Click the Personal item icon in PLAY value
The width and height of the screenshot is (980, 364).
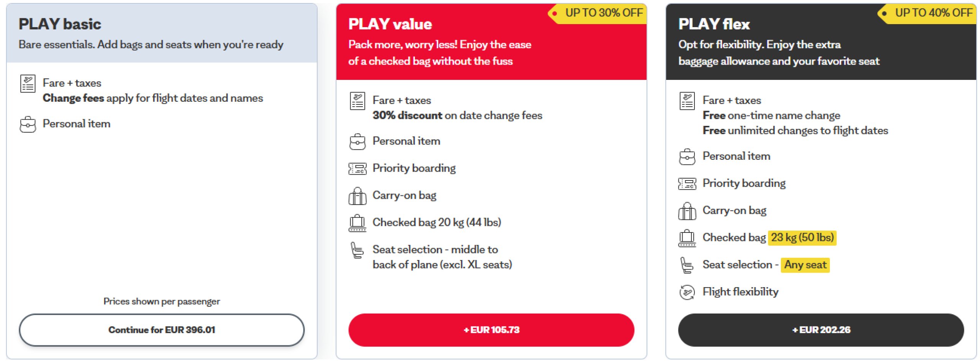coord(357,142)
